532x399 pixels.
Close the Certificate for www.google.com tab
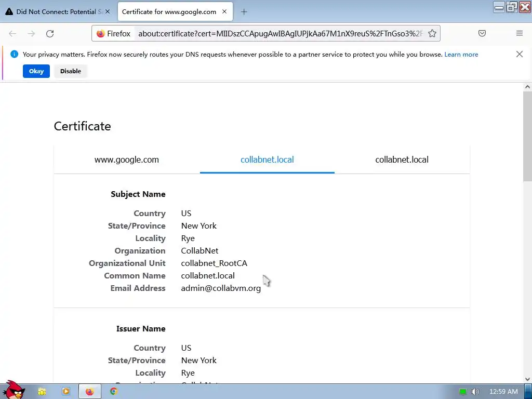(224, 11)
